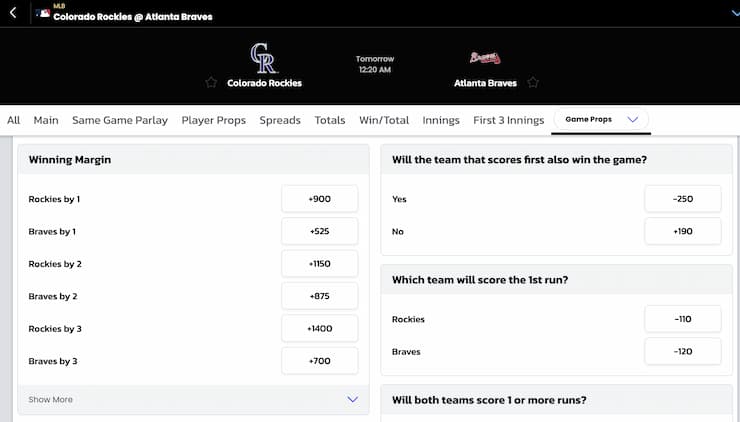Image resolution: width=740 pixels, height=422 pixels.
Task: Expand the top-right header chevron
Action: coord(734,13)
